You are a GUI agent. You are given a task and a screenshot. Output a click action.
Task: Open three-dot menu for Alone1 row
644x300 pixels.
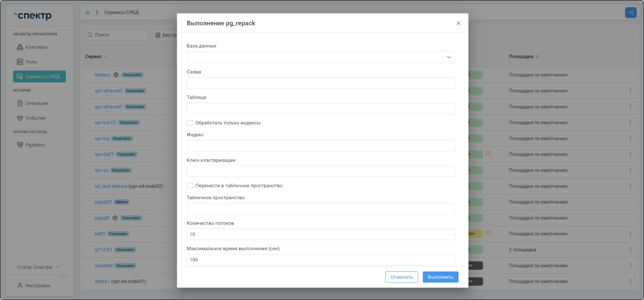coord(630,282)
